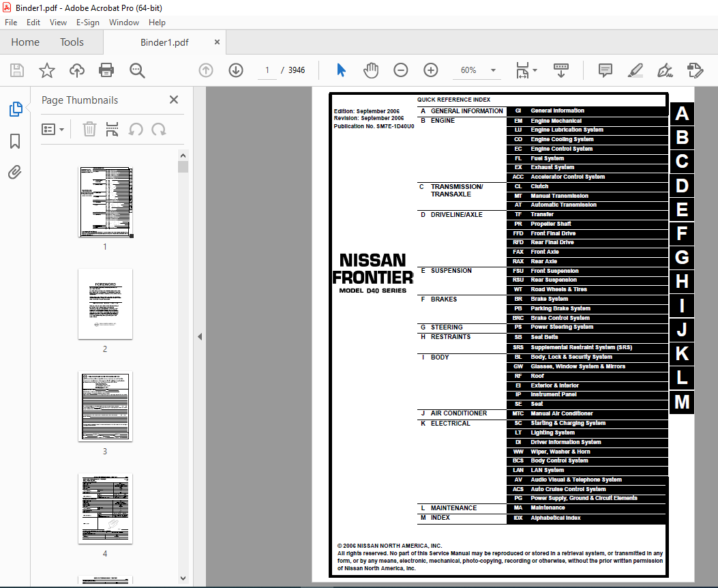Click the current page number field
This screenshot has height=588, width=718.
click(x=267, y=70)
